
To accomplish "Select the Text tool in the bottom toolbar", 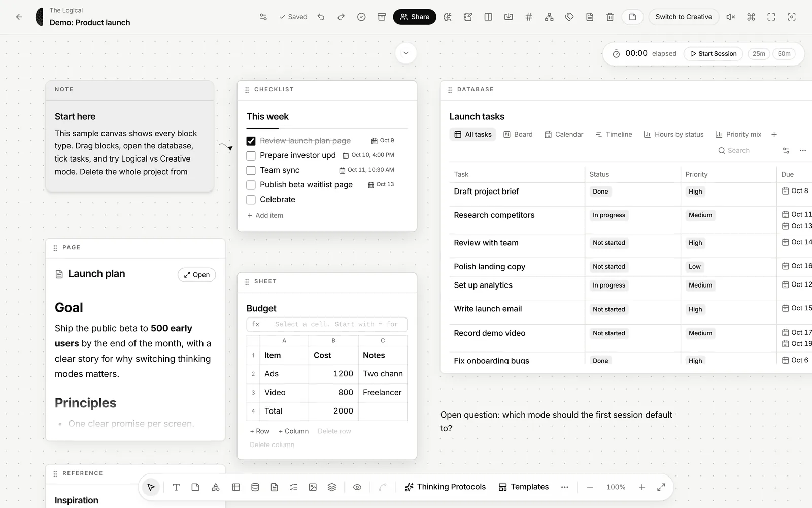I will [x=176, y=487].
